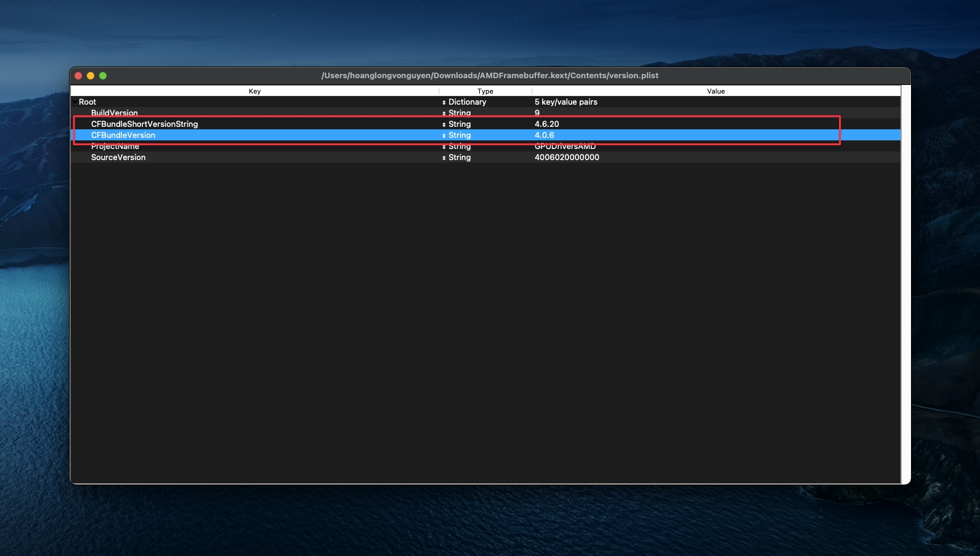Open the String type popup for CFBundleShortVersionString
Viewport: 980px width, 556px height.
[x=444, y=124]
